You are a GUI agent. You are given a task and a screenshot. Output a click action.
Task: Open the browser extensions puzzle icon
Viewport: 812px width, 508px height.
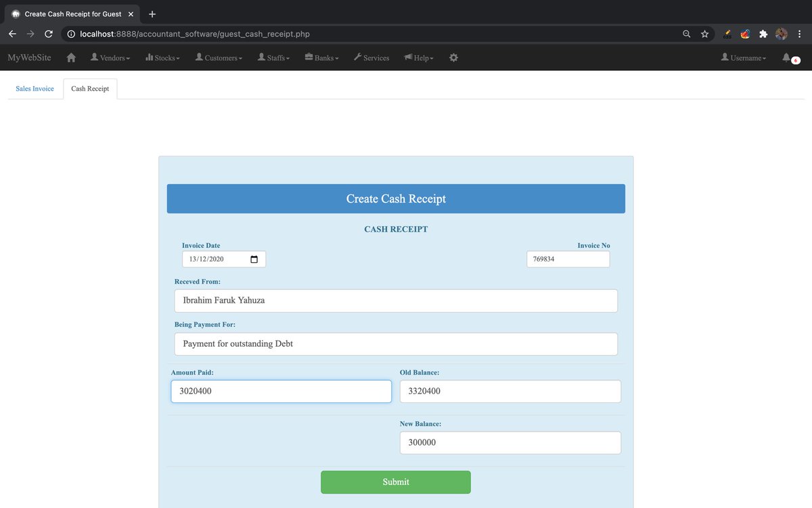(x=763, y=33)
